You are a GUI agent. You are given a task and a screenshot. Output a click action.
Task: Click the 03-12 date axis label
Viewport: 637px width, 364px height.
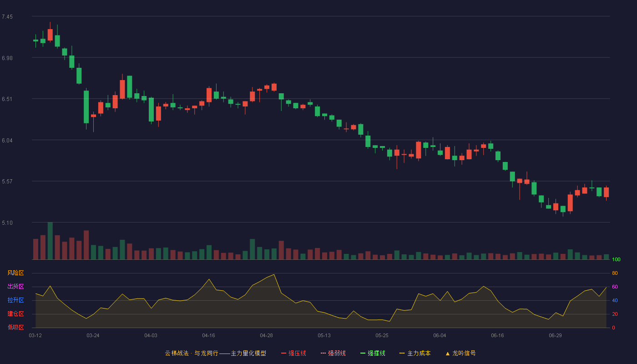35,335
